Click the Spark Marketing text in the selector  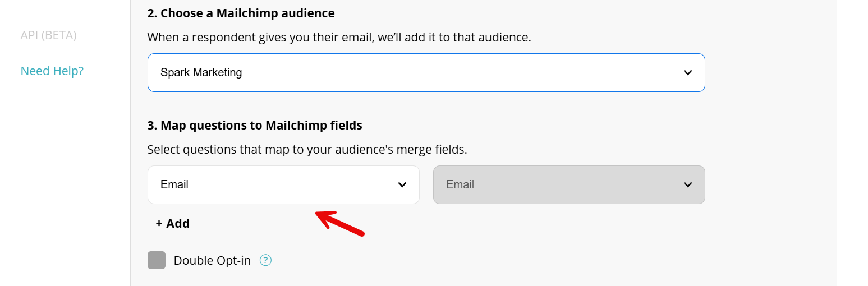[201, 72]
